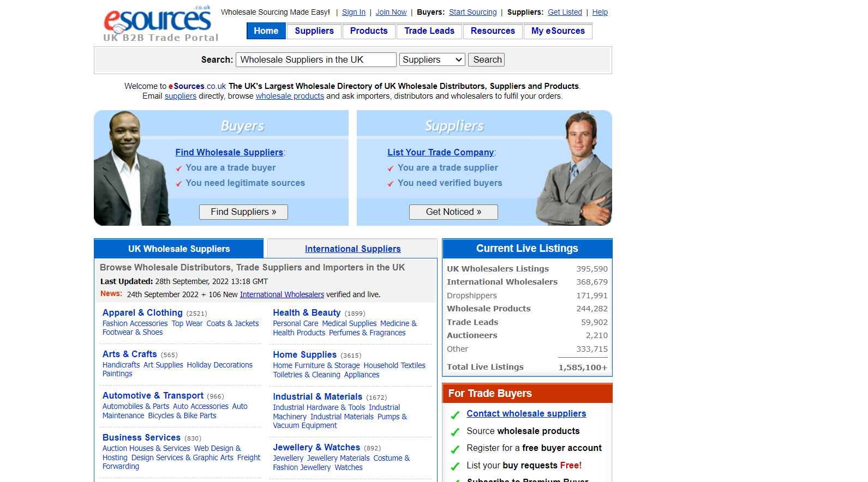The image size is (868, 482).
Task: Open Perfumes & Fragrances subcategory
Action: point(367,333)
